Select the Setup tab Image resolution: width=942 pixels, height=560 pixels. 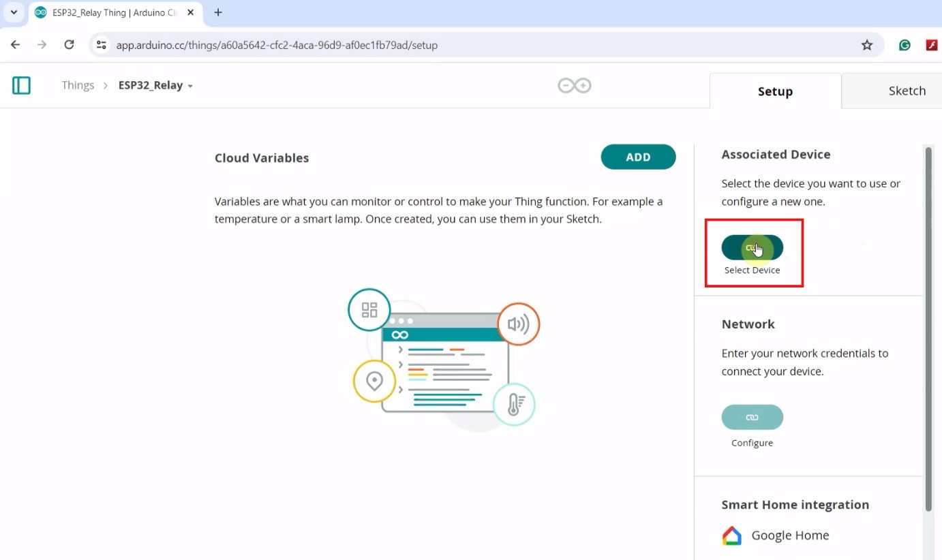pos(775,91)
